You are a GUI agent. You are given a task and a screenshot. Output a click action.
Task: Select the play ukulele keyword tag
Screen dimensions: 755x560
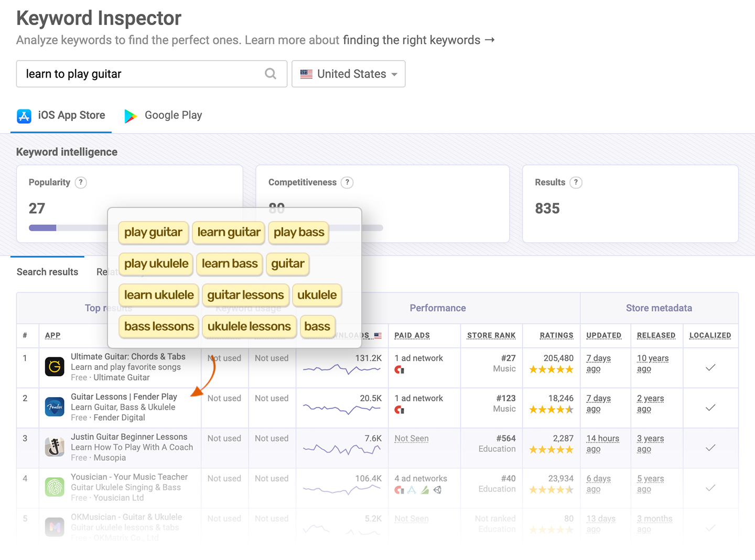click(x=156, y=263)
